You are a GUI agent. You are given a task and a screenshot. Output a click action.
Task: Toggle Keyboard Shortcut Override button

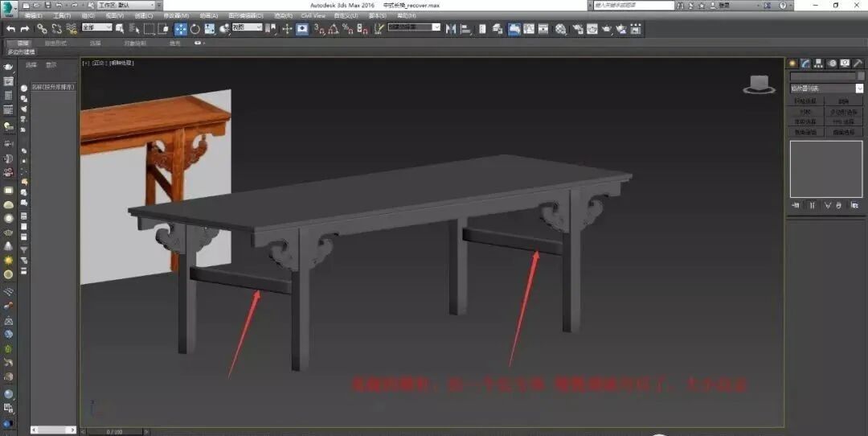(302, 29)
